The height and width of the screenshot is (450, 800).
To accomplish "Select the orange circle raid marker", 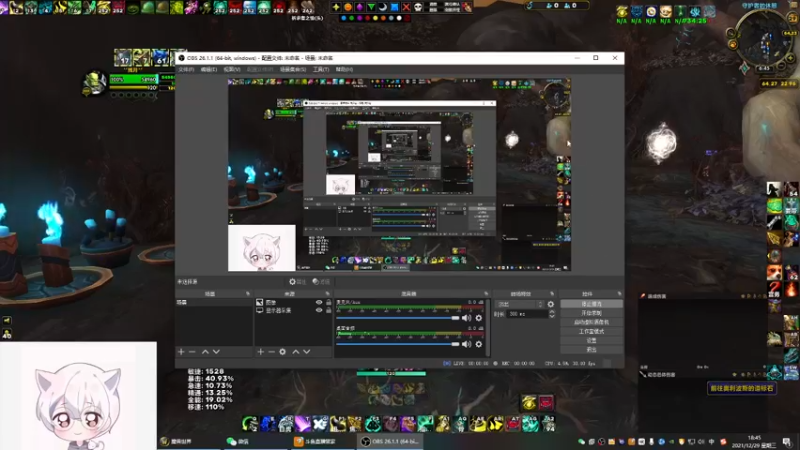I will (x=348, y=7).
